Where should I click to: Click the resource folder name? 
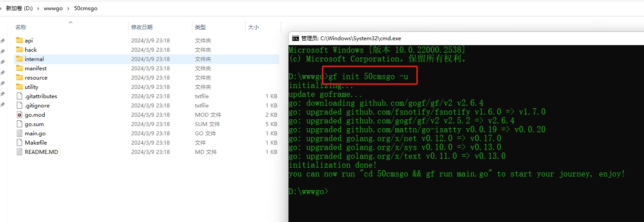click(x=36, y=77)
